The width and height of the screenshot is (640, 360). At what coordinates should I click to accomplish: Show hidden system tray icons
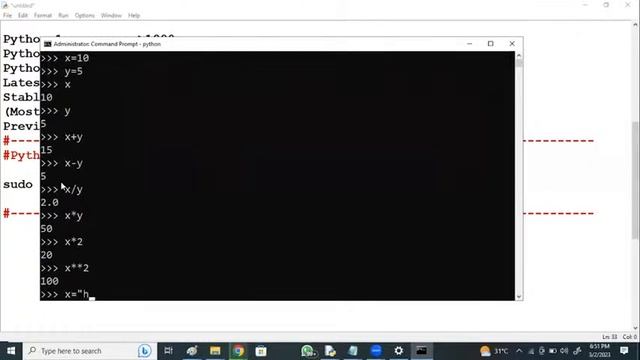tap(519, 351)
